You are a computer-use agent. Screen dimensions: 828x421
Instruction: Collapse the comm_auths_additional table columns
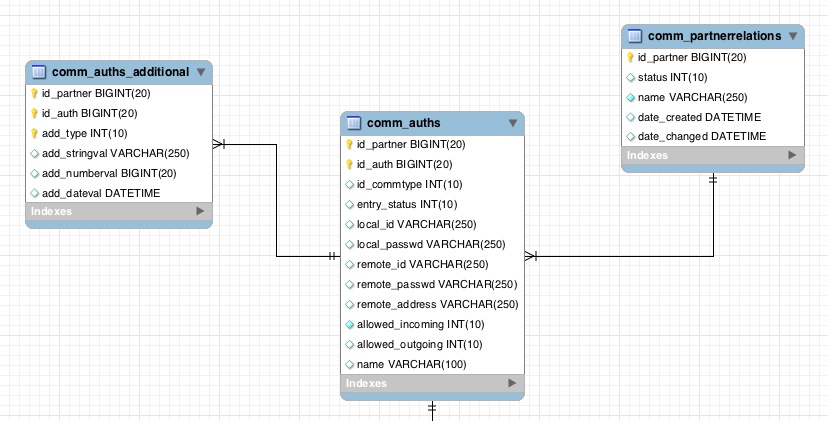pos(201,72)
